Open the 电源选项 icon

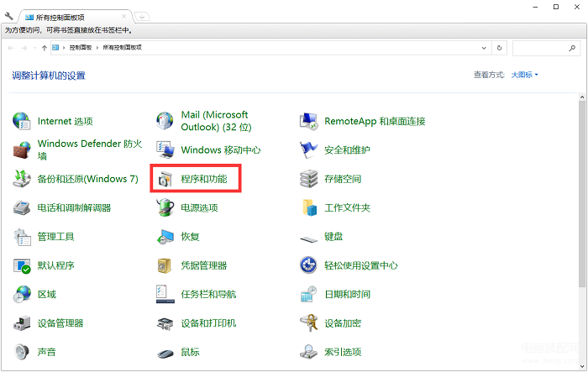point(165,208)
